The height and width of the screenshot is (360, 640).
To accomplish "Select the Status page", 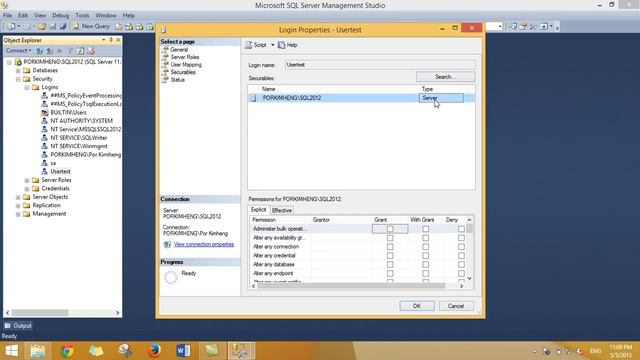I will [x=178, y=80].
